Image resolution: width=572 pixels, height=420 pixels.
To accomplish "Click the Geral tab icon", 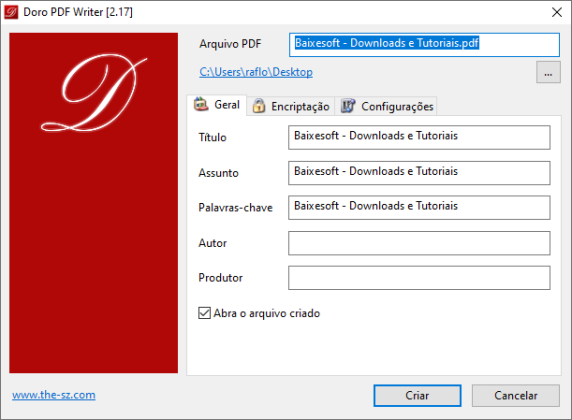I will [201, 104].
